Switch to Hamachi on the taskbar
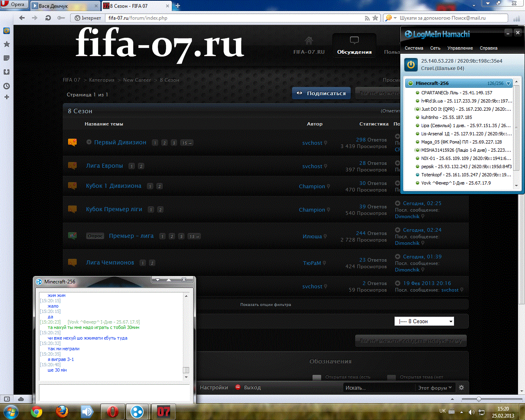Screen dimensions: 525x420 coord(137,411)
